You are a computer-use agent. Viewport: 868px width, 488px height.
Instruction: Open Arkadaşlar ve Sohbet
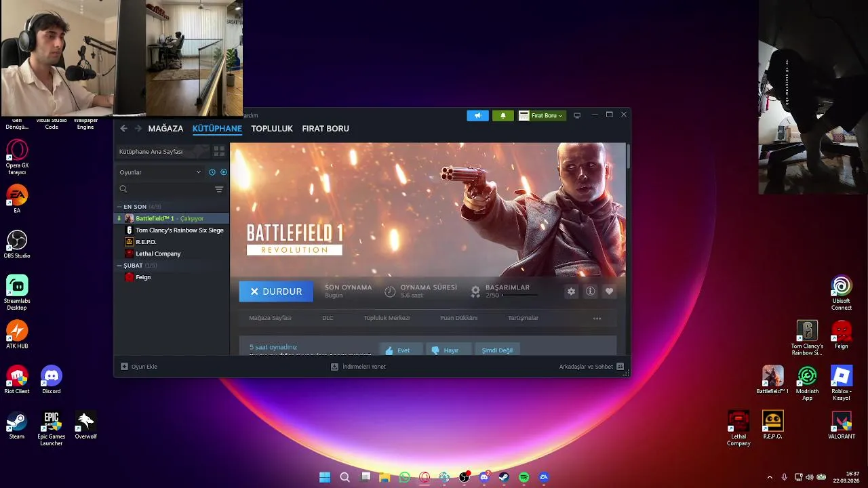pos(591,367)
